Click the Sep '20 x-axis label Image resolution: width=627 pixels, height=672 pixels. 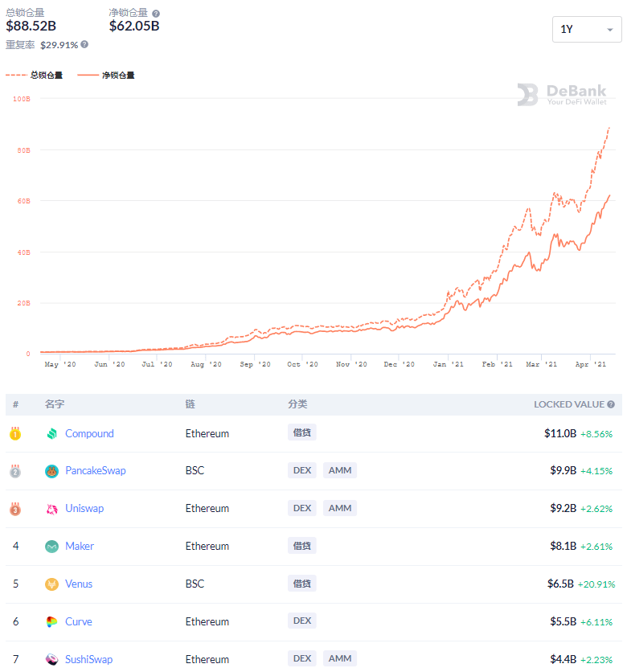[255, 364]
